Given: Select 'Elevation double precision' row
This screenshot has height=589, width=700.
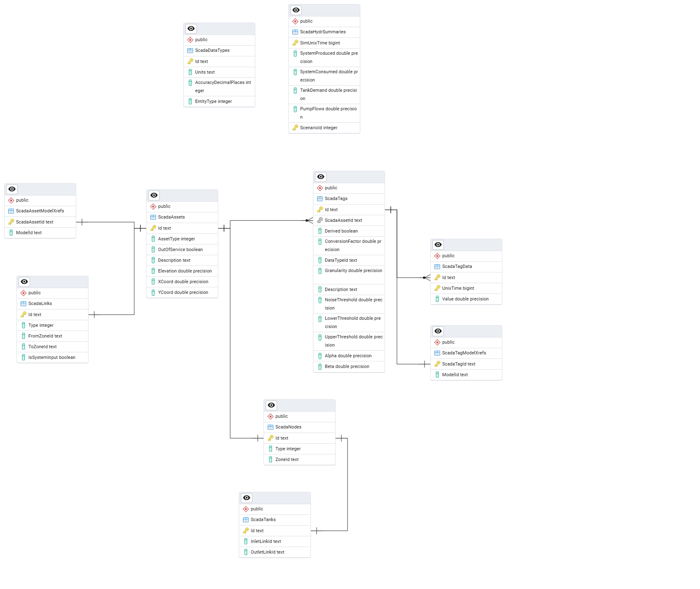Looking at the screenshot, I should [182, 271].
